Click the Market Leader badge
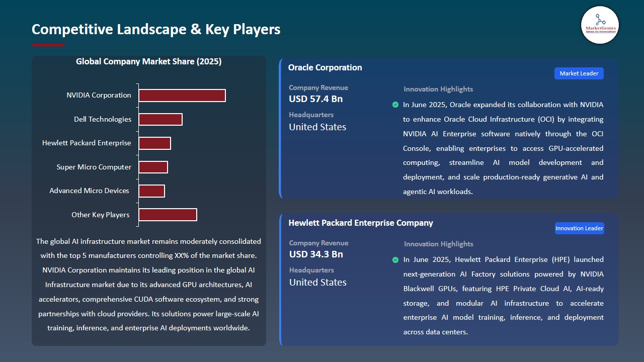 click(579, 73)
